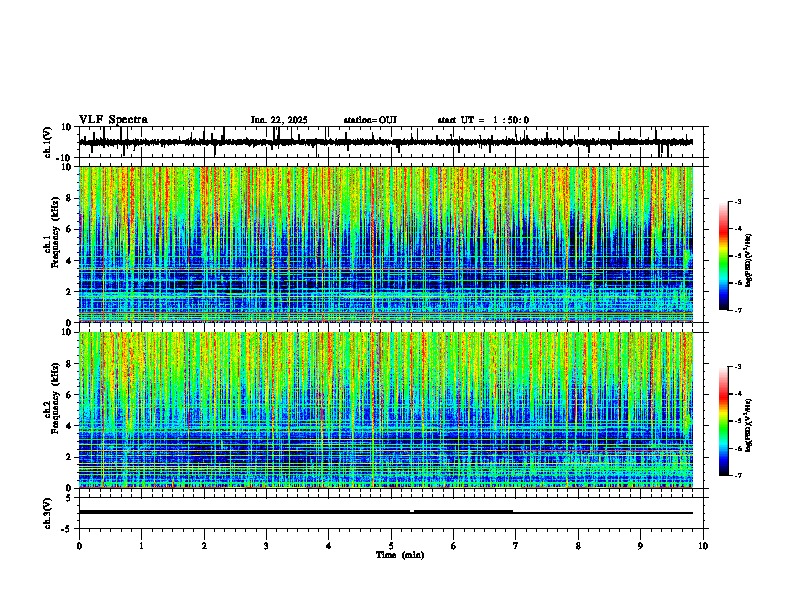Select the date label reading 22, 2025
This screenshot has width=792, height=612.
[x=288, y=120]
